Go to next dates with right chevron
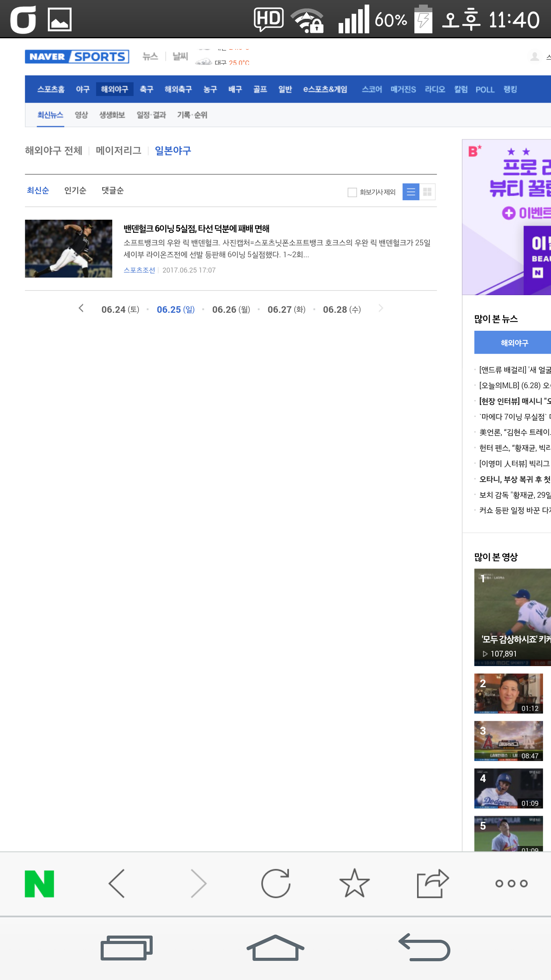Viewport: 551px width, 980px height. pos(380,309)
